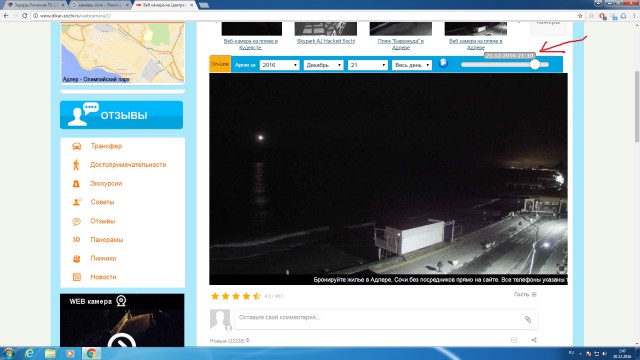Click the Пикники icon
Viewport: 640px width, 360px height.
pos(76,258)
